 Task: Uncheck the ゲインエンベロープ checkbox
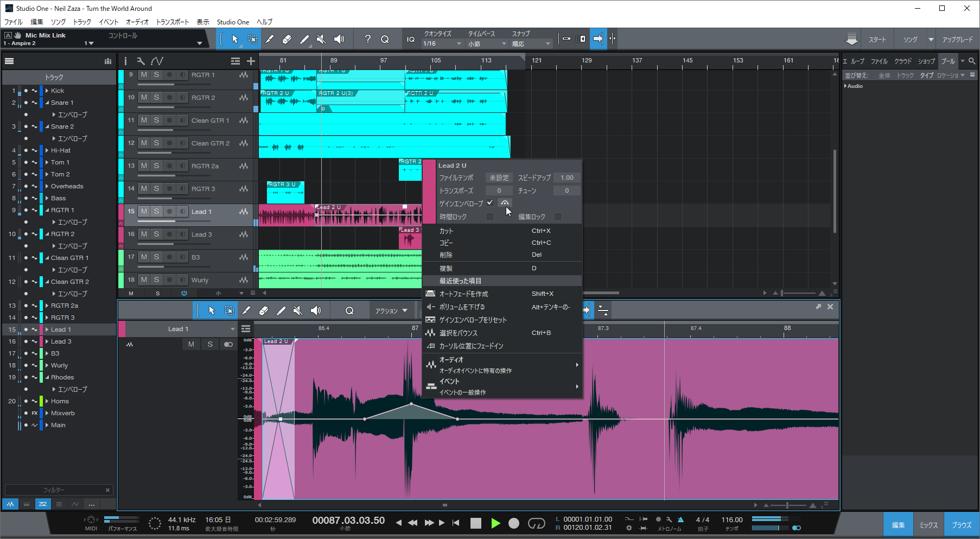coord(490,203)
